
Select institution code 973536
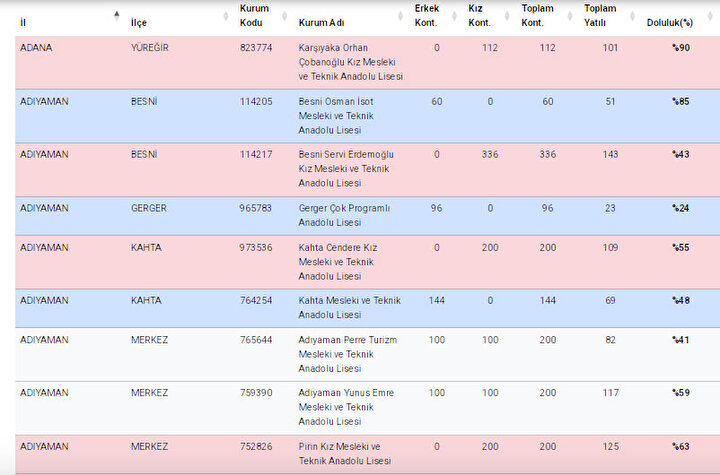coord(256,248)
